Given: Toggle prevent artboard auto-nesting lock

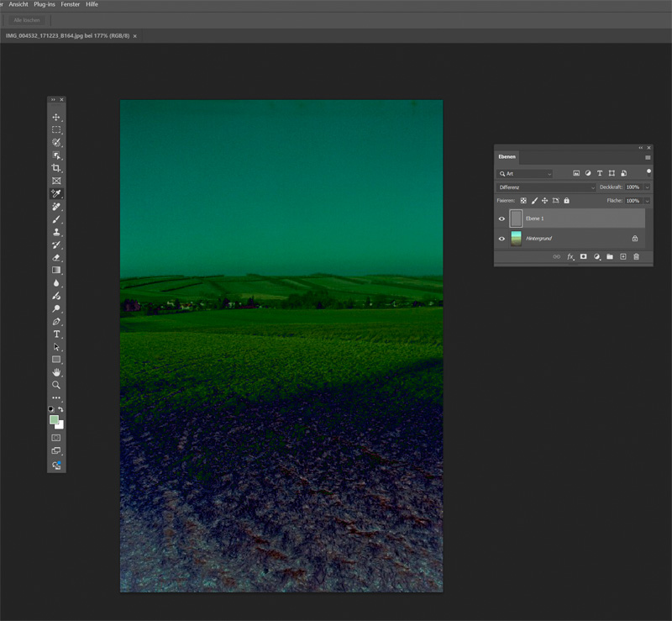Looking at the screenshot, I should [556, 201].
